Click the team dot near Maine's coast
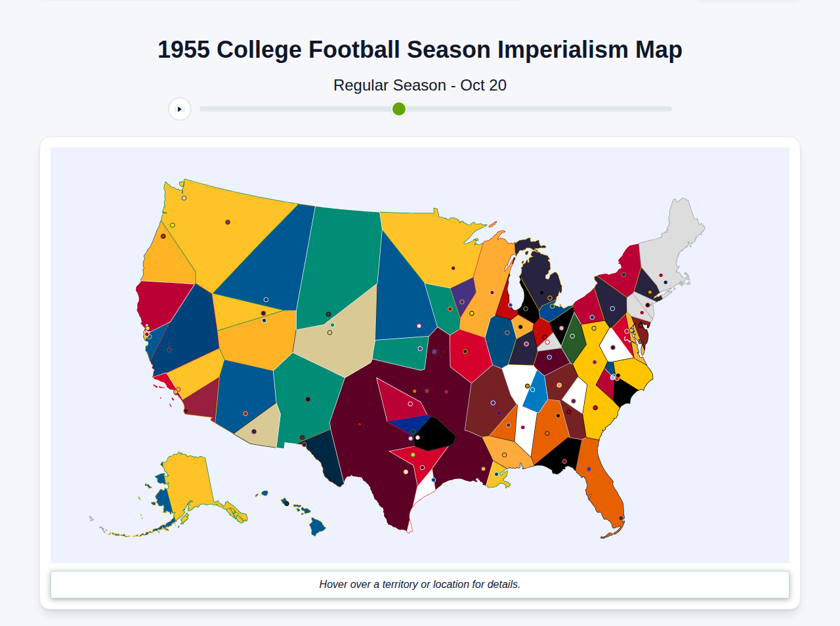Viewport: 840px width, 626px height. [661, 275]
